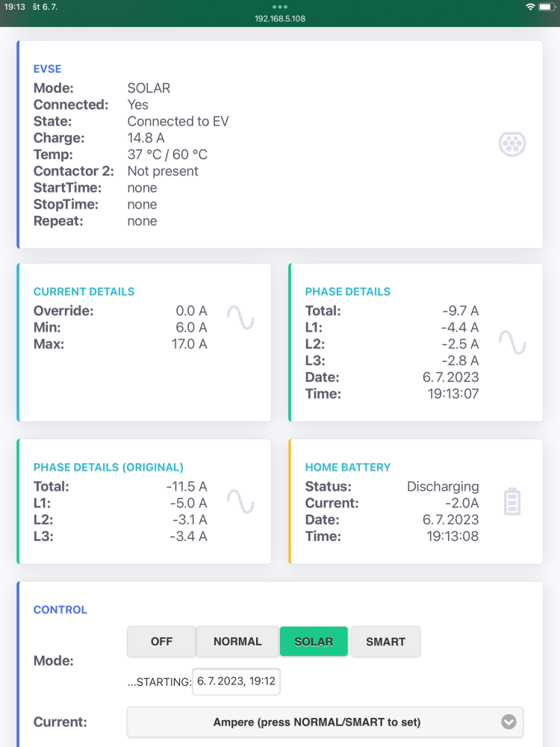Click the sine wave icon in Phase Details
The width and height of the screenshot is (560, 747).
point(512,343)
